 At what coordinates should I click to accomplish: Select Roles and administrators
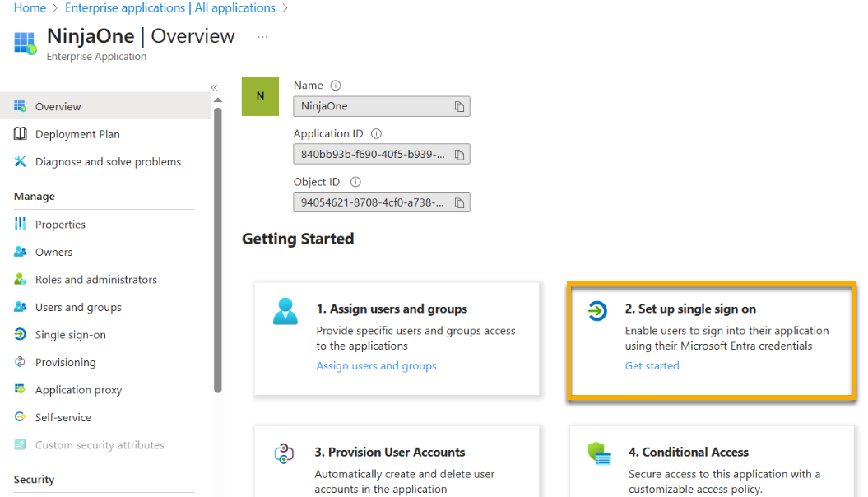point(93,279)
